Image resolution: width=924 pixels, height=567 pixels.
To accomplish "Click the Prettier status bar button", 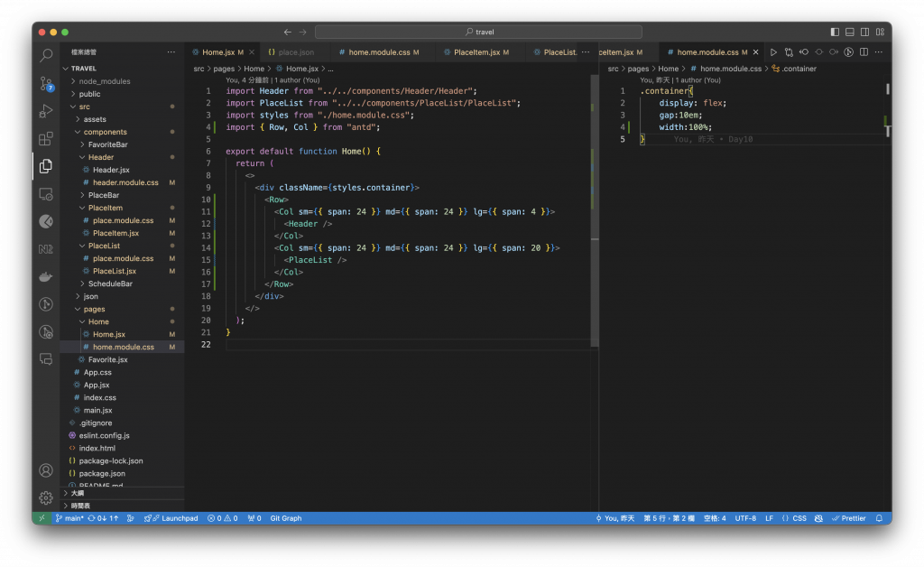I will tap(847, 518).
